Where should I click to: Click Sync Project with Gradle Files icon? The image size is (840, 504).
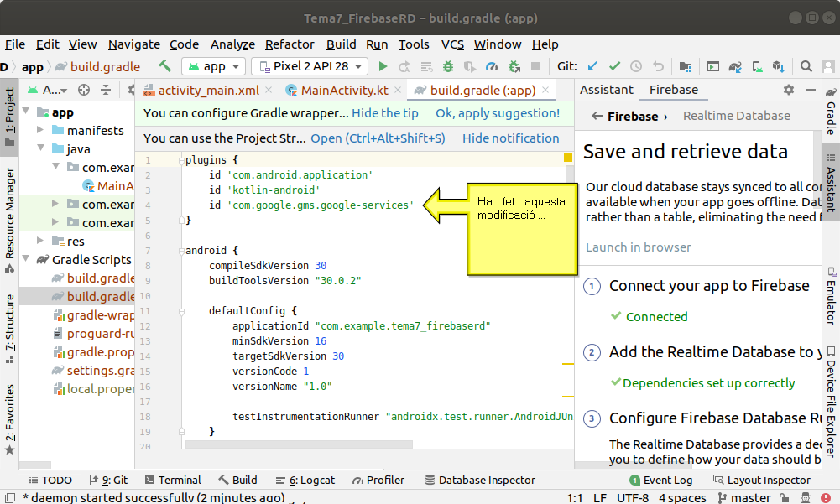[734, 66]
